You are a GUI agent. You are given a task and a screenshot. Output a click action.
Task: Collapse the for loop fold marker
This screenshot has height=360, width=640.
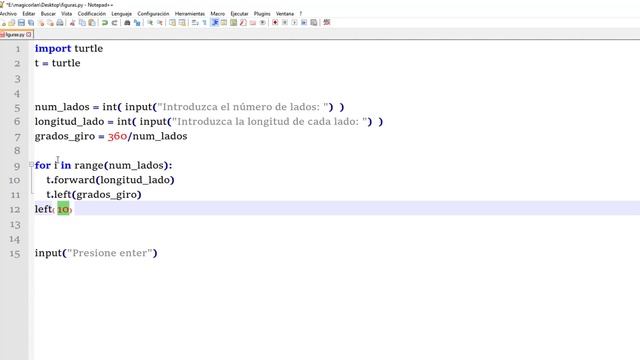click(31, 164)
